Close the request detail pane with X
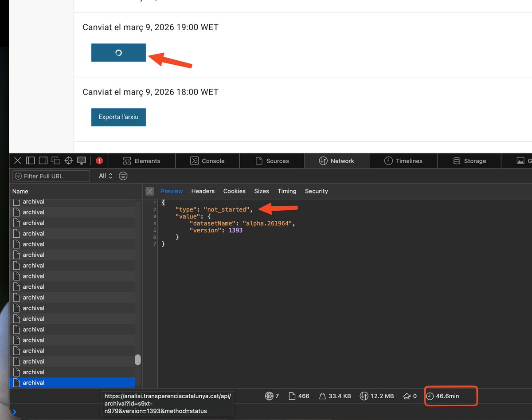The image size is (532, 420). [x=150, y=191]
